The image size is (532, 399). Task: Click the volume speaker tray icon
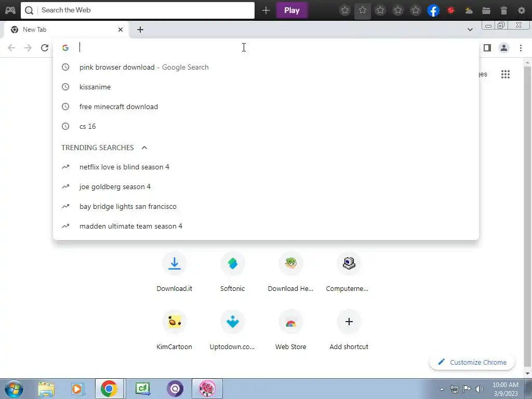[480, 389]
